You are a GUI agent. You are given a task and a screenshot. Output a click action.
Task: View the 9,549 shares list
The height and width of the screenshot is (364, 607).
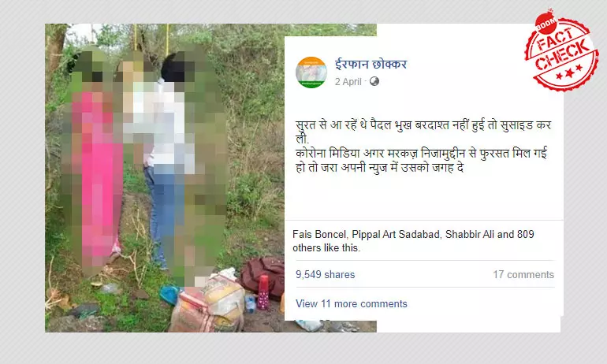[325, 274]
